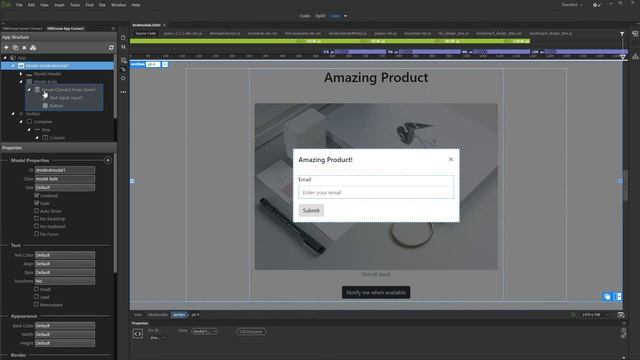640x360 pixels.
Task: Click the Enter your email input field
Action: tap(376, 192)
